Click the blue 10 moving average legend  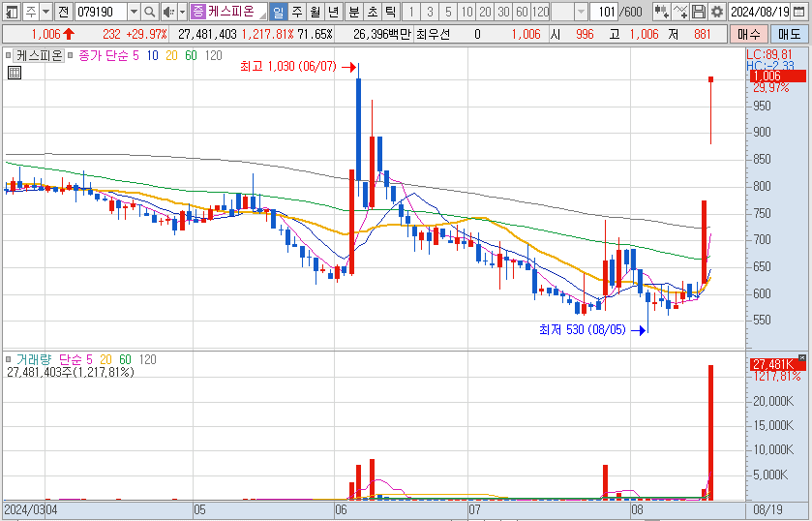tap(152, 55)
